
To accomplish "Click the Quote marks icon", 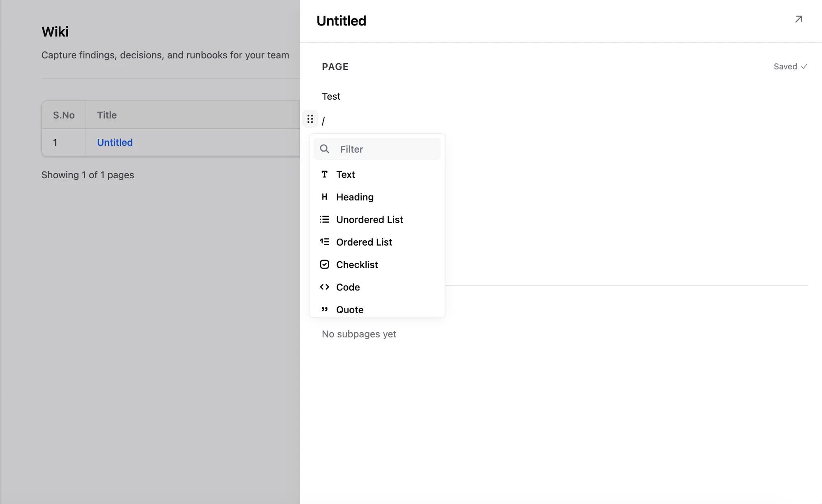I will [324, 309].
